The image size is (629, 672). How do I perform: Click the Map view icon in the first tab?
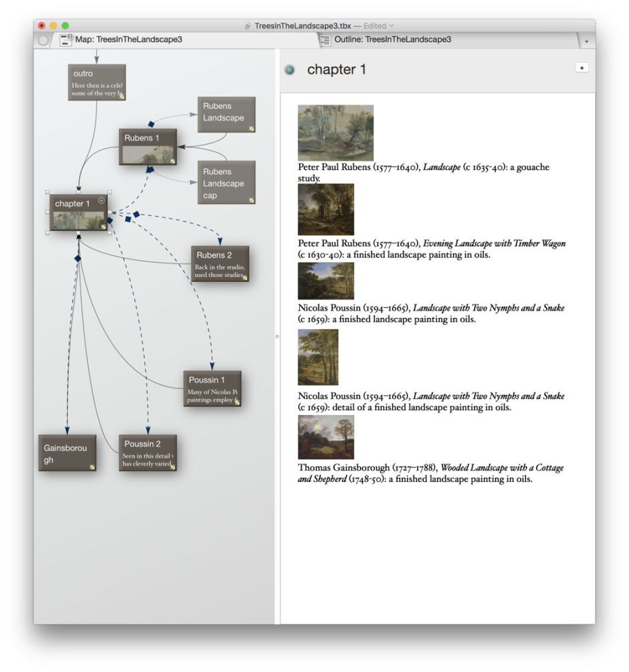(66, 40)
